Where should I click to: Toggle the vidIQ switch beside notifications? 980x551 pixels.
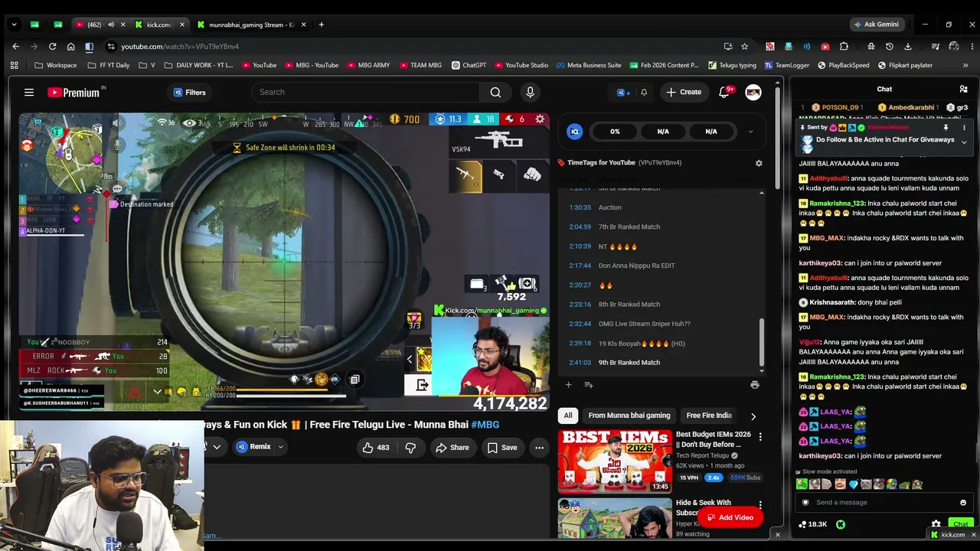tap(622, 93)
